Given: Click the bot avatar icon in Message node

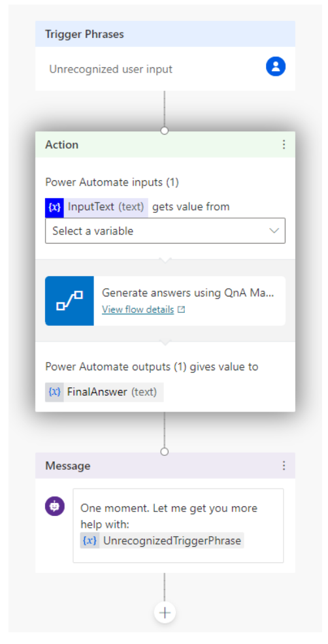Looking at the screenshot, I should pyautogui.click(x=55, y=506).
